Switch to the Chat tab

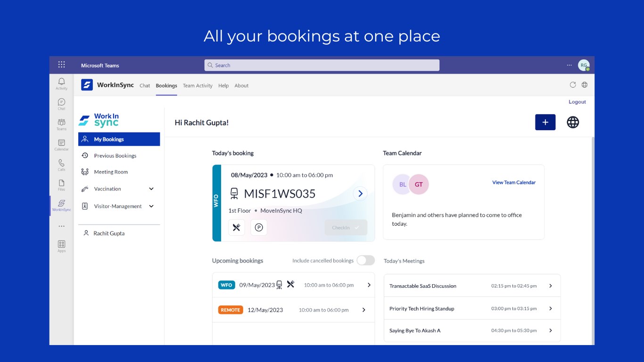click(x=145, y=86)
